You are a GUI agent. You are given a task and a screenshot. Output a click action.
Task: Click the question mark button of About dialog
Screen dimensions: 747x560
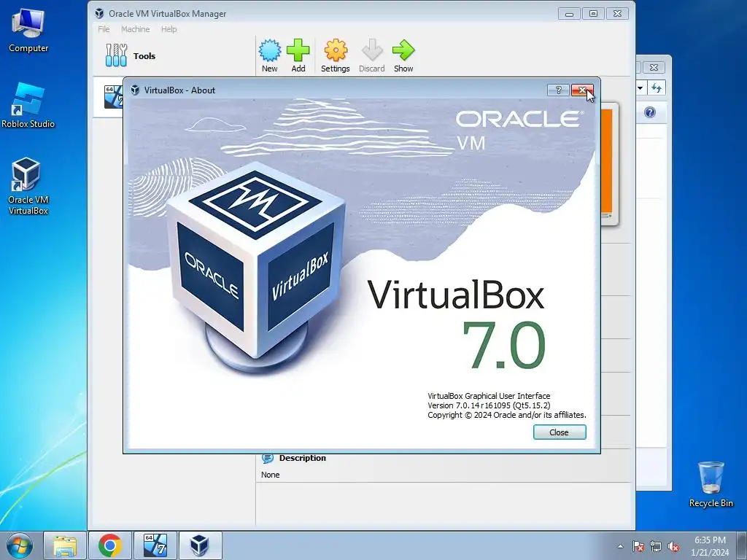[x=558, y=90]
